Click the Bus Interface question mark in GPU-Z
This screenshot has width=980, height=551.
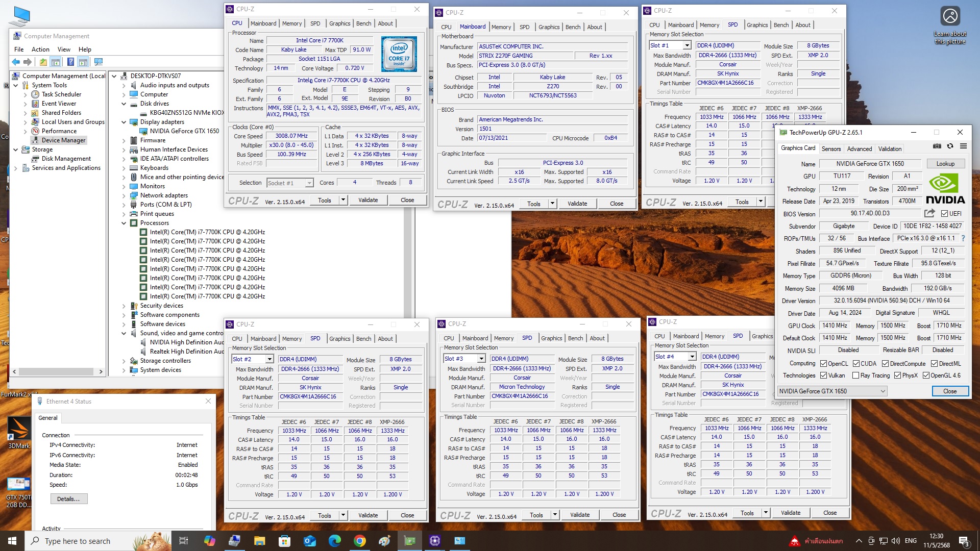coord(963,238)
